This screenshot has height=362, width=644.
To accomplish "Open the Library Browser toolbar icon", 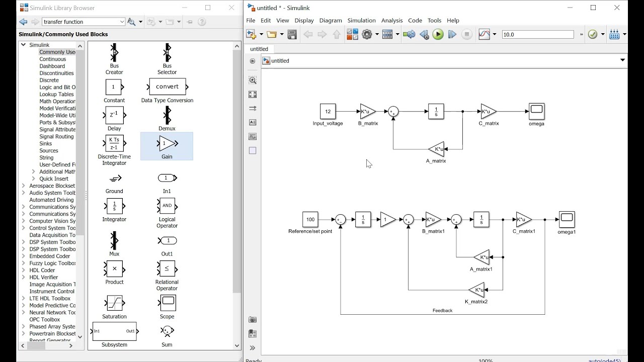I will click(x=352, y=34).
